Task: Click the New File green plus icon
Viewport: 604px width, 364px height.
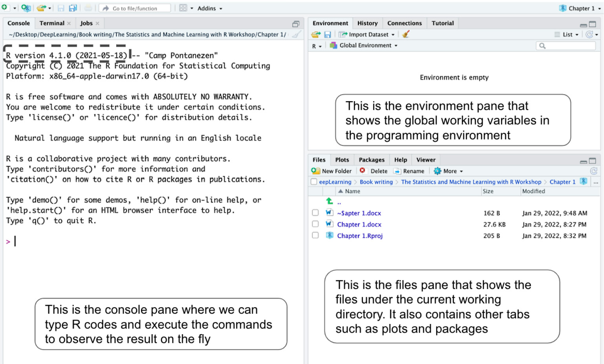Action: tap(4, 7)
